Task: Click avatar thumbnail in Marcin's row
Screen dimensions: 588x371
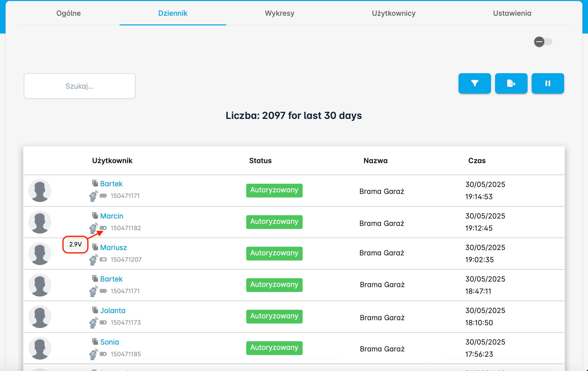Action: [40, 222]
